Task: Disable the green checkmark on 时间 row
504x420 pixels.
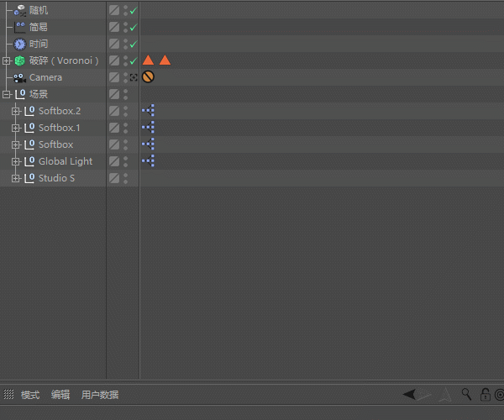Action: coord(134,44)
